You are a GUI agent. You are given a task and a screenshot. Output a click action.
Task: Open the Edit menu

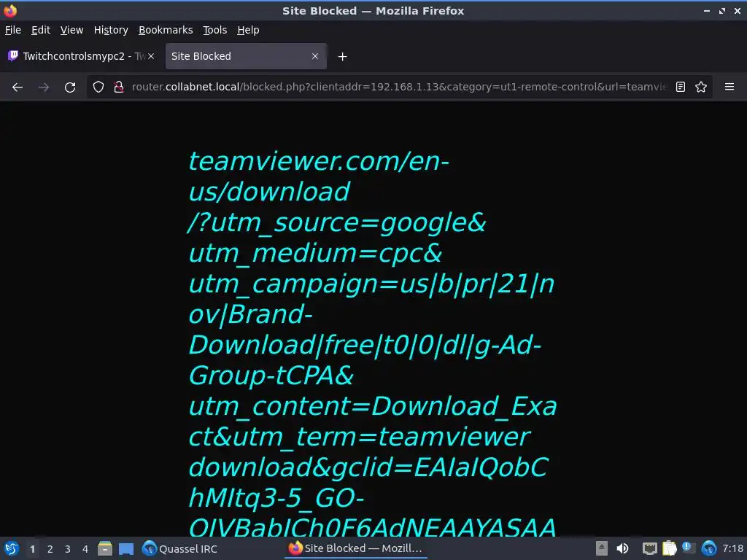[x=41, y=30]
